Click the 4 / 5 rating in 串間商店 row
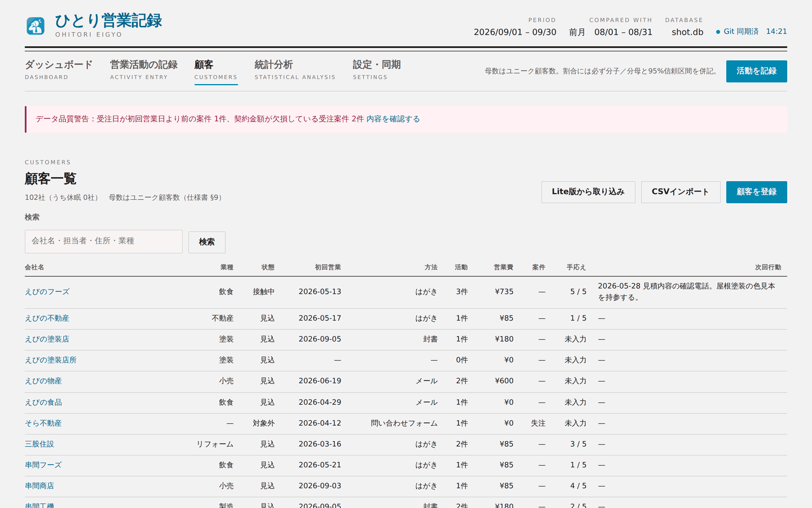The width and height of the screenshot is (812, 508). click(578, 486)
